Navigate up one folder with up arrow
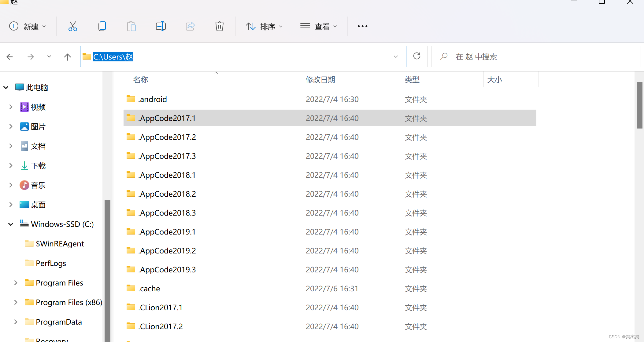The width and height of the screenshot is (644, 342). pyautogui.click(x=68, y=57)
